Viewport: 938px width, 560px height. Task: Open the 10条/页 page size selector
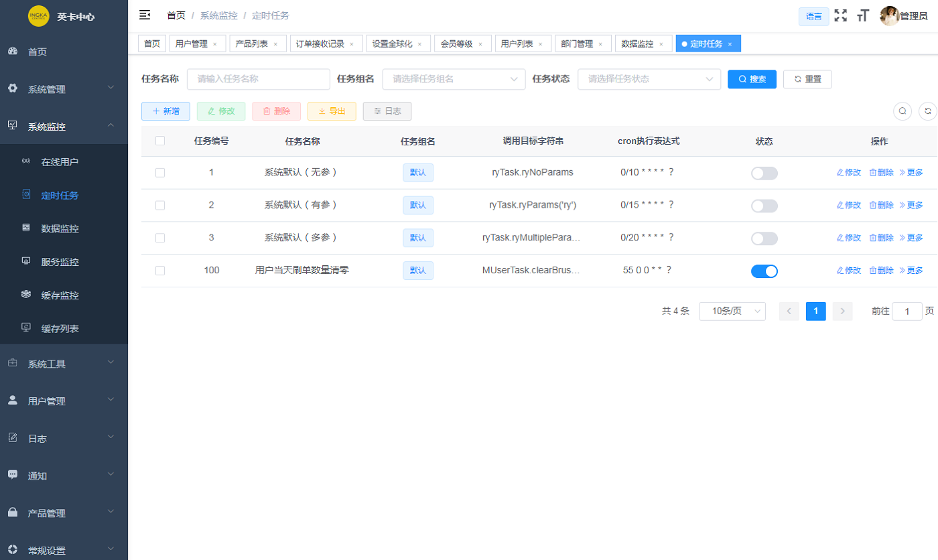[732, 311]
